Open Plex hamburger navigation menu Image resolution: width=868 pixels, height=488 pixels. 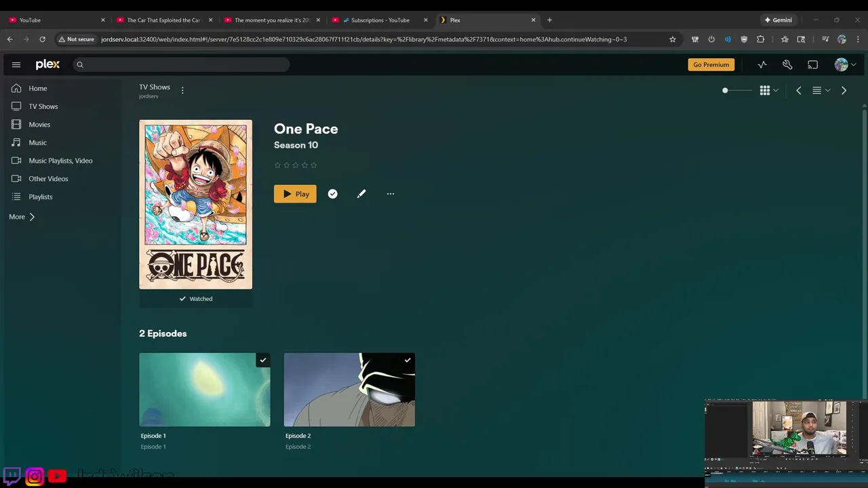point(16,64)
